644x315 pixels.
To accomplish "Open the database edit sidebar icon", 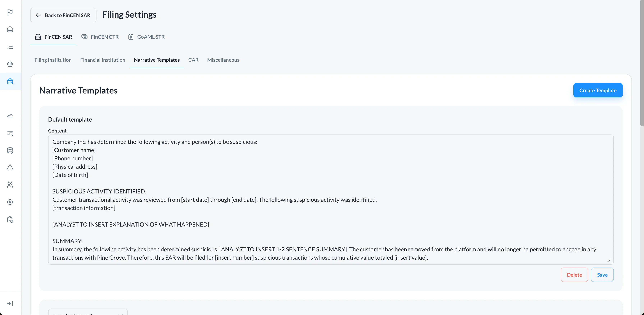I will (10, 151).
